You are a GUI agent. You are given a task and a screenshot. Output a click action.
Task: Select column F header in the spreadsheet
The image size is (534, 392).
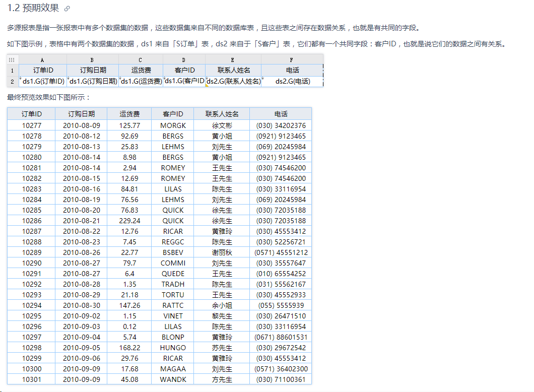pyautogui.click(x=292, y=59)
